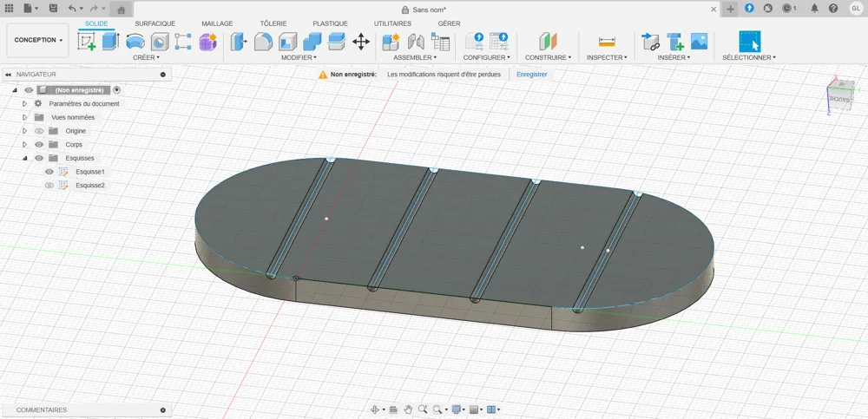Click the Save disk icon
Viewport: 868px width, 419px height.
click(53, 9)
